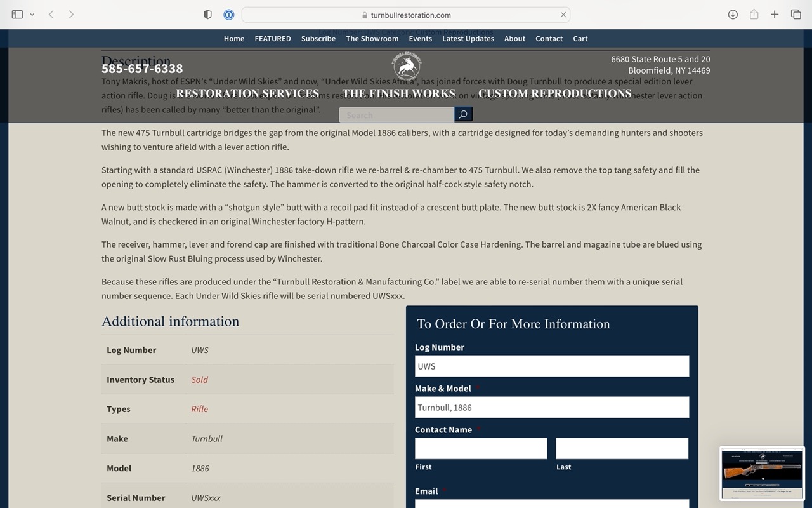Open the Rifle type link

[200, 409]
